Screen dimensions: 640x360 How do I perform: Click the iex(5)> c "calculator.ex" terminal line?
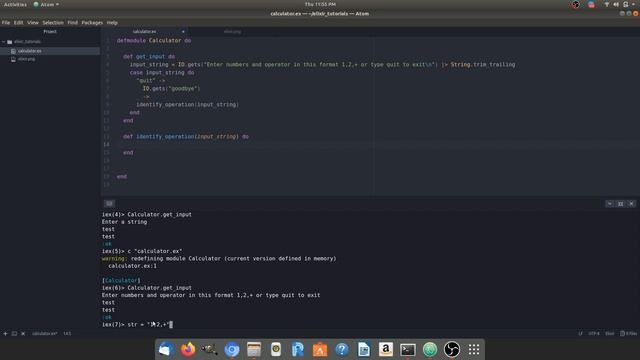pyautogui.click(x=142, y=251)
